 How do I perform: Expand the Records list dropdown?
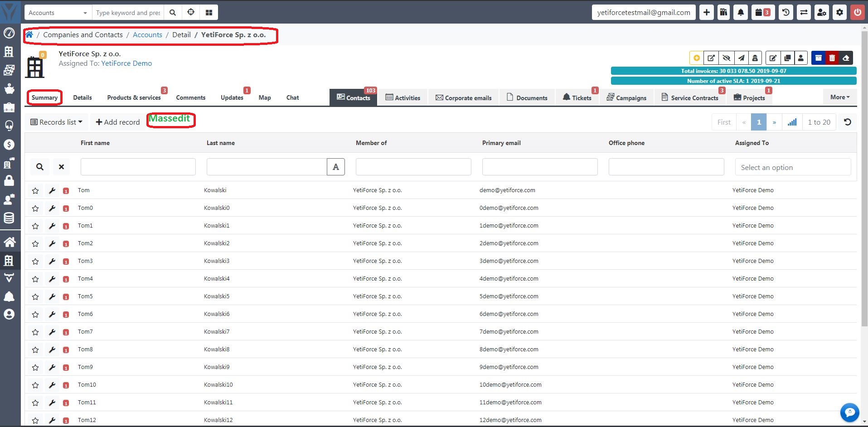[x=56, y=122]
